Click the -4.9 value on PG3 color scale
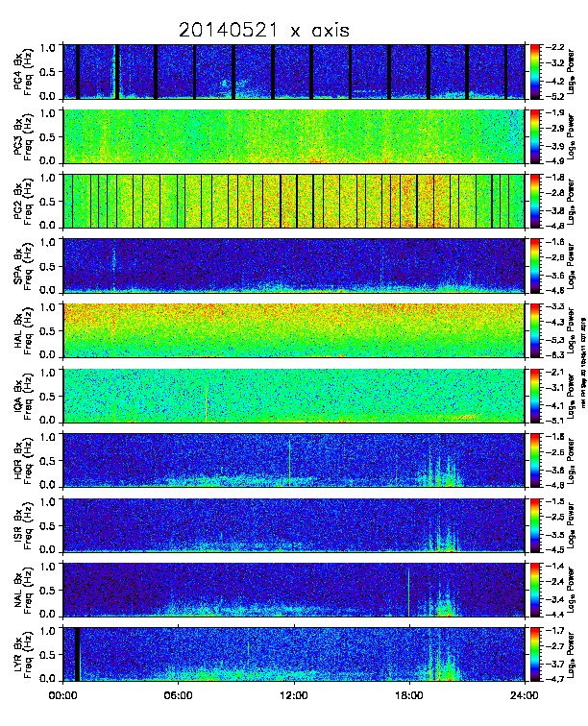The height and width of the screenshot is (726, 588). [x=554, y=161]
